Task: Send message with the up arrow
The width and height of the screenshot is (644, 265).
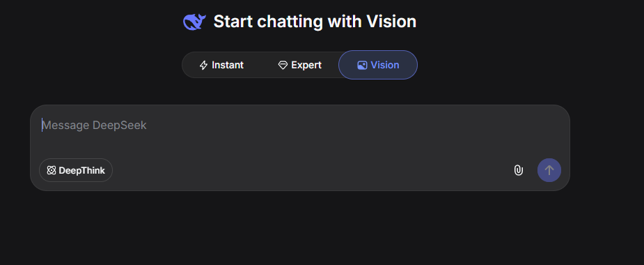Action: 549,170
